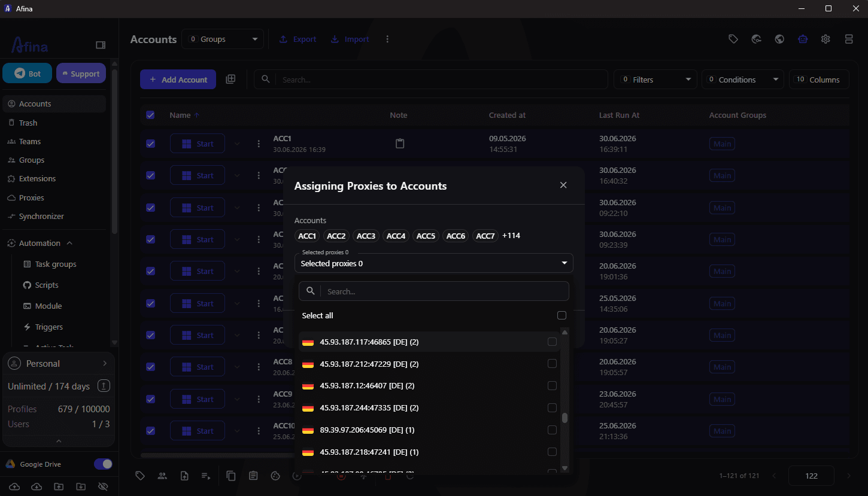This screenshot has height=496, width=868.
Task: Click the clipboard paste icon in bottom toolbar
Action: pos(253,476)
